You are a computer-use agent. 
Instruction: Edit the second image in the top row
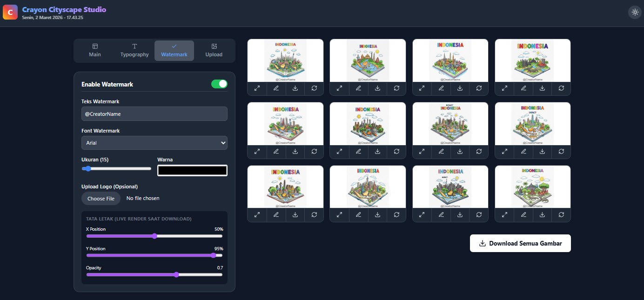[x=358, y=88]
